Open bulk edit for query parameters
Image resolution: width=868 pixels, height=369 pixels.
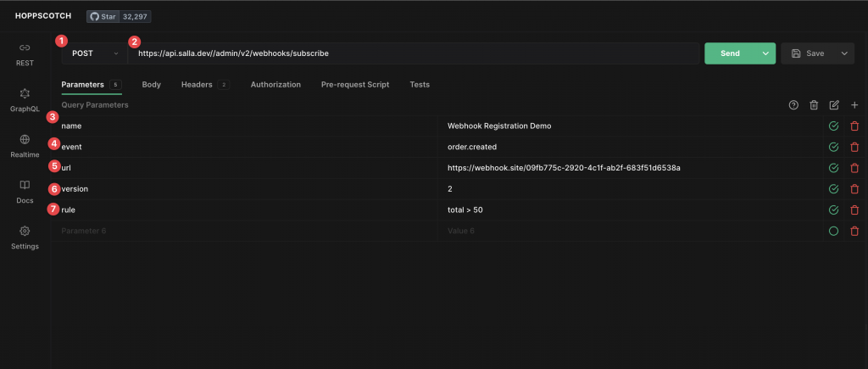point(834,104)
